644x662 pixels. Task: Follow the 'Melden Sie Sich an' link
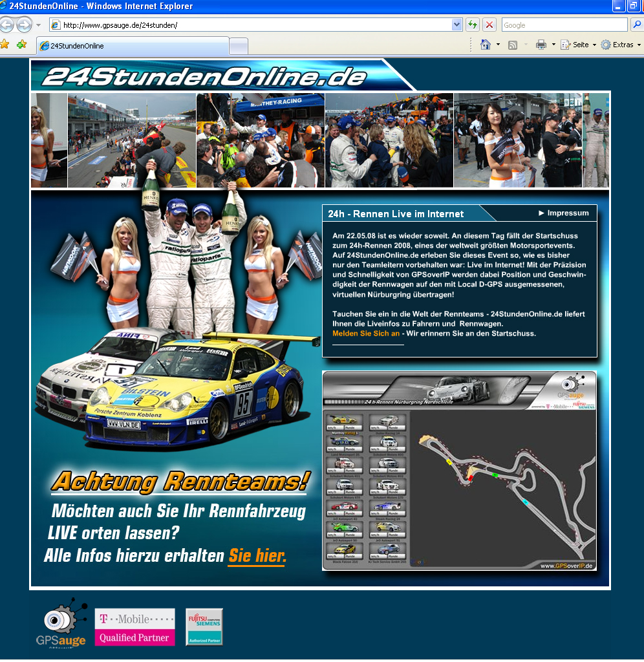tap(366, 334)
